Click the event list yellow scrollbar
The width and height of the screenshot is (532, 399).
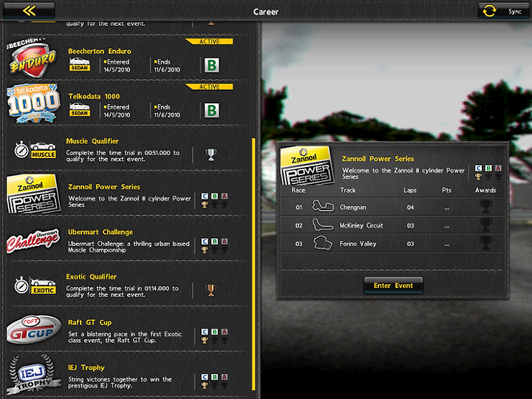253,265
